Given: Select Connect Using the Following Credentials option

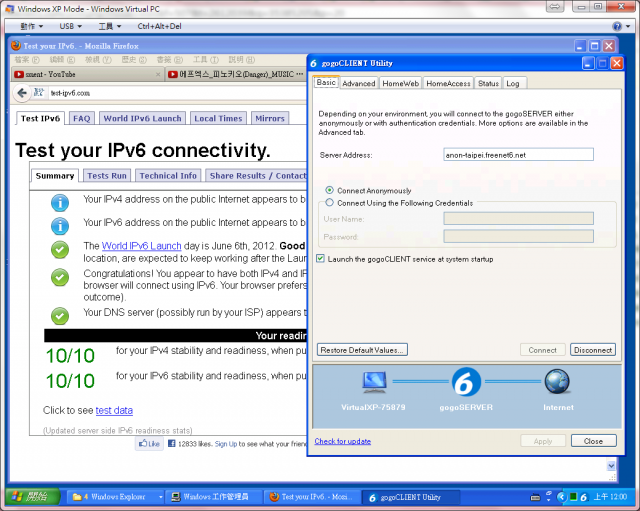Looking at the screenshot, I should pyautogui.click(x=329, y=202).
